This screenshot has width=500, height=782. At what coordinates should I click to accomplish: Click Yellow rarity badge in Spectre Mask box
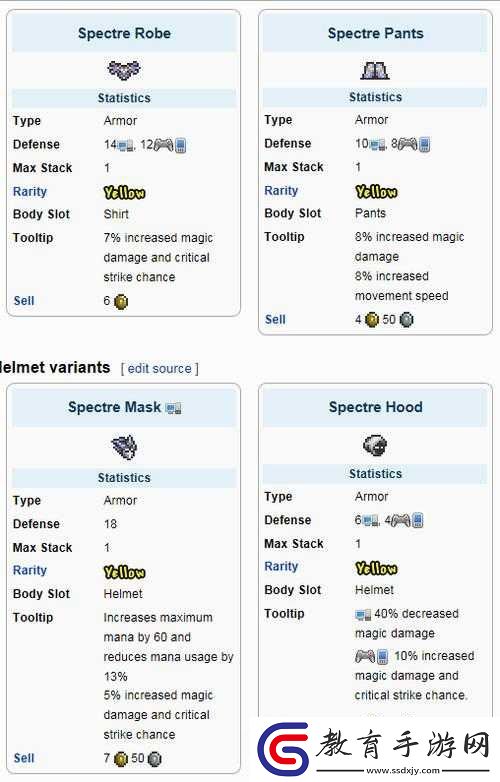tap(124, 572)
